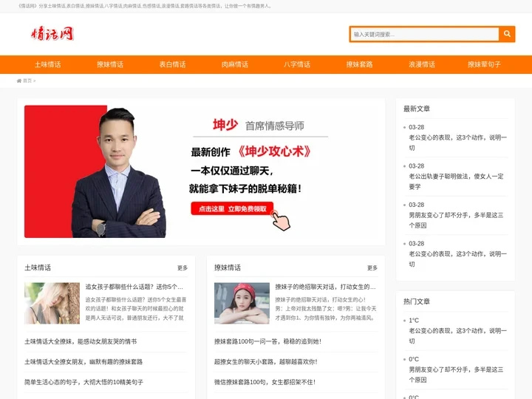Open the 撩妹情话 navigation menu item
This screenshot has height=399, width=532.
(x=110, y=64)
